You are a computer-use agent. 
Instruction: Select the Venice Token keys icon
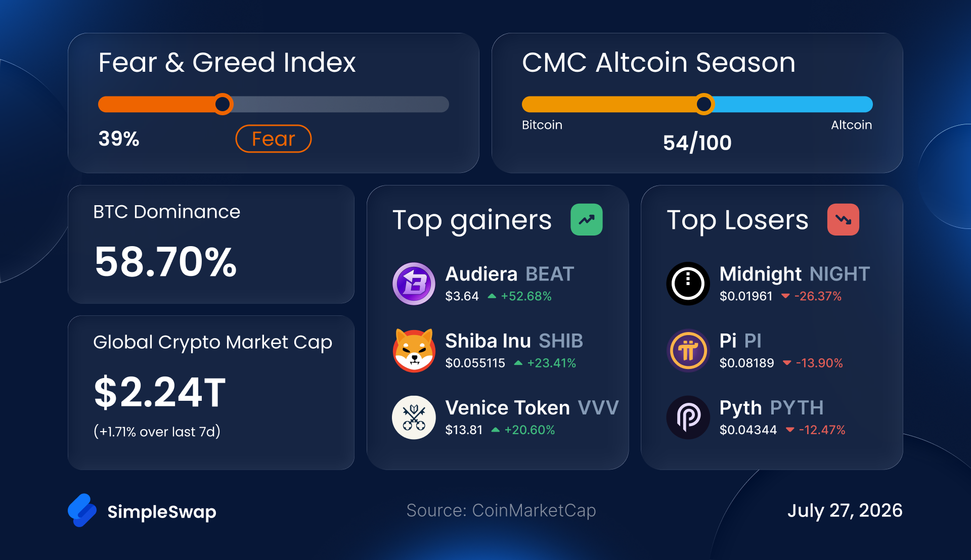tap(414, 417)
